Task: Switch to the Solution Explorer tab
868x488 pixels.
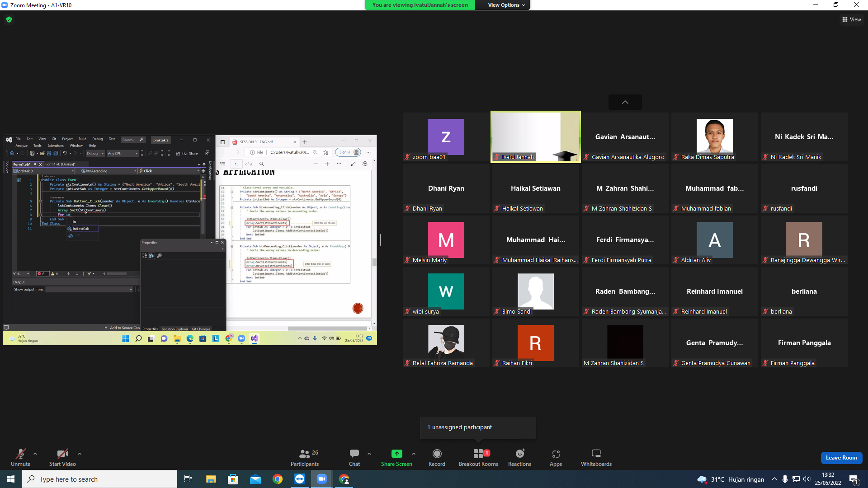Action: 175,329
